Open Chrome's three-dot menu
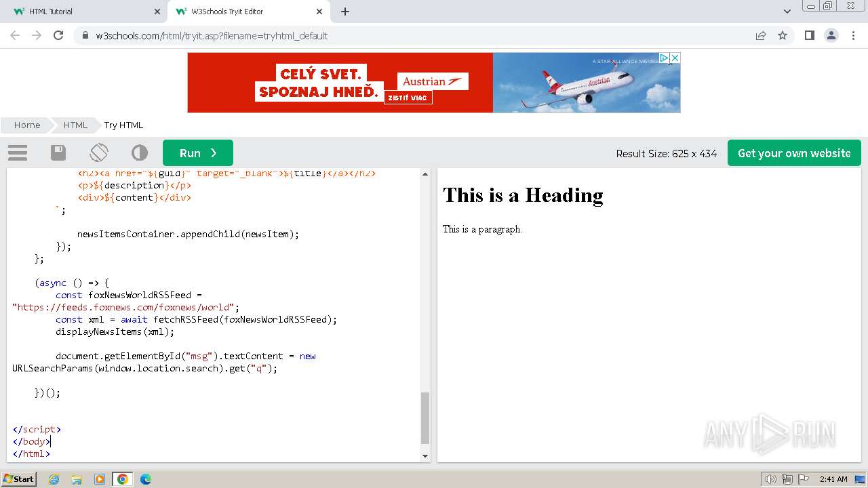Image resolution: width=868 pixels, height=488 pixels. (x=852, y=35)
